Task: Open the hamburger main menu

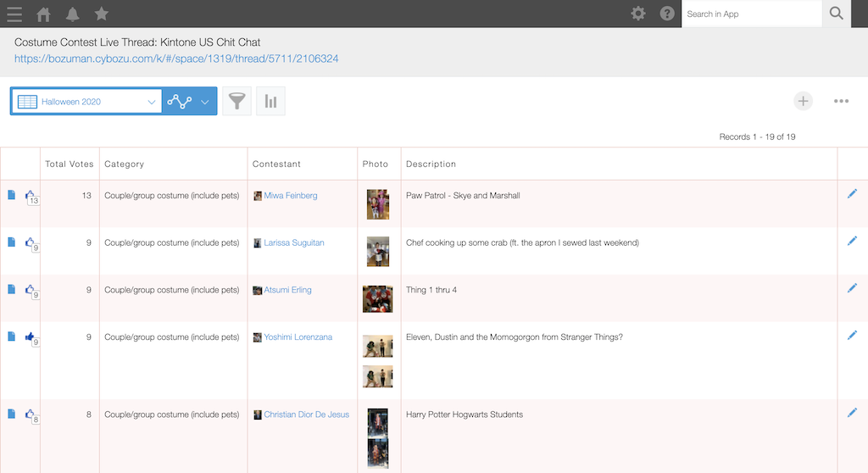Action: pyautogui.click(x=14, y=14)
